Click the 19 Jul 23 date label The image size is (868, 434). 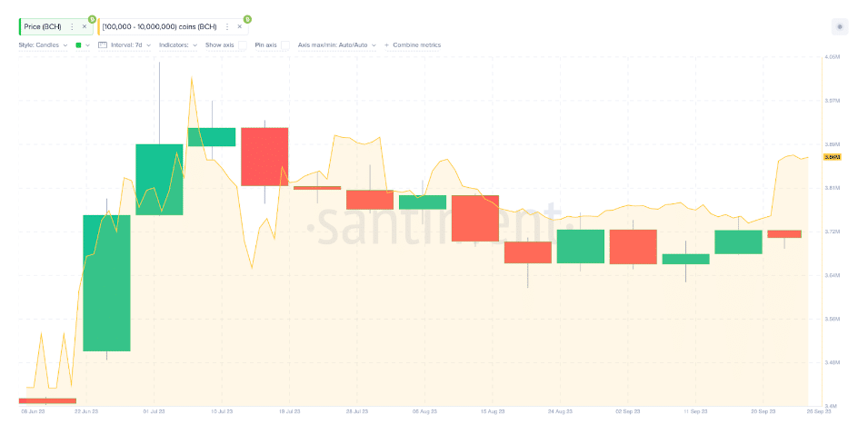tap(289, 411)
